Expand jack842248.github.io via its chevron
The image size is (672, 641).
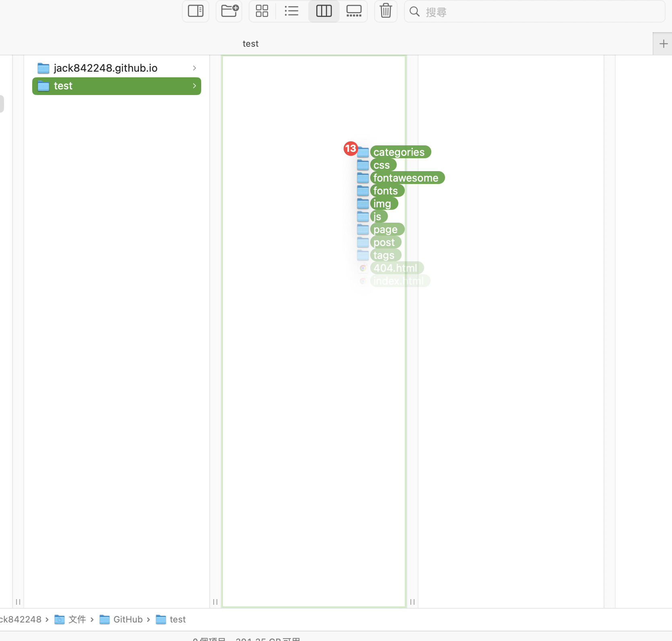click(194, 68)
